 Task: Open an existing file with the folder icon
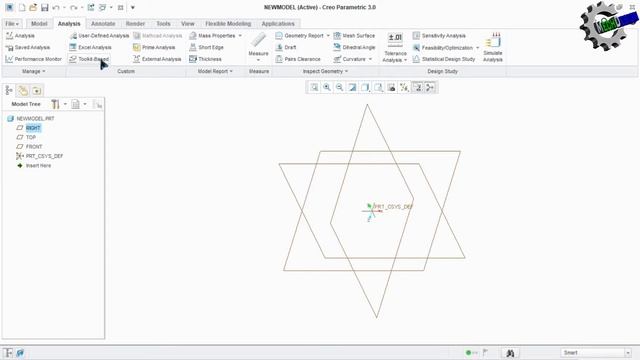click(33, 7)
